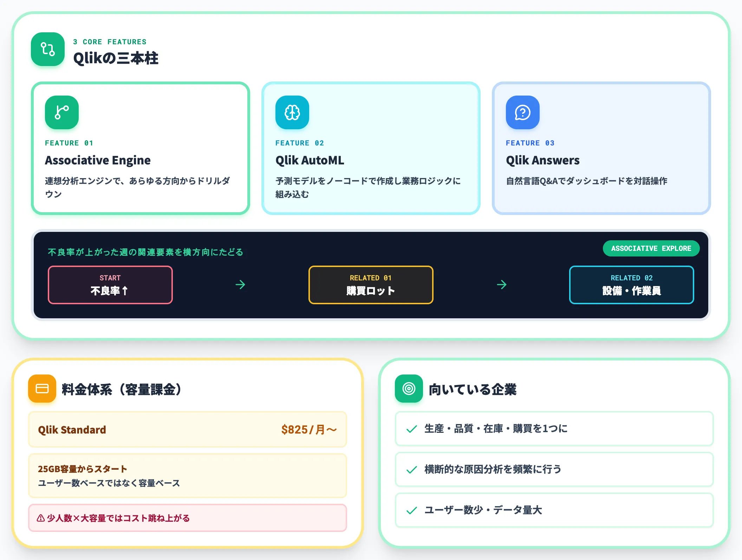The width and height of the screenshot is (742, 560).
Task: Click the green target icon beside 向いている企業
Action: [409, 389]
